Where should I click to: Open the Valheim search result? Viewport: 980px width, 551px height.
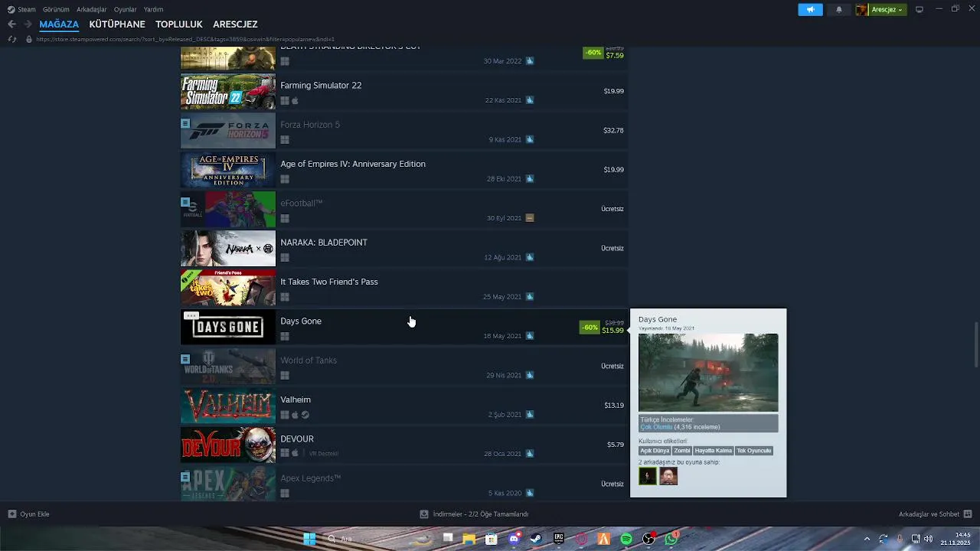click(403, 406)
